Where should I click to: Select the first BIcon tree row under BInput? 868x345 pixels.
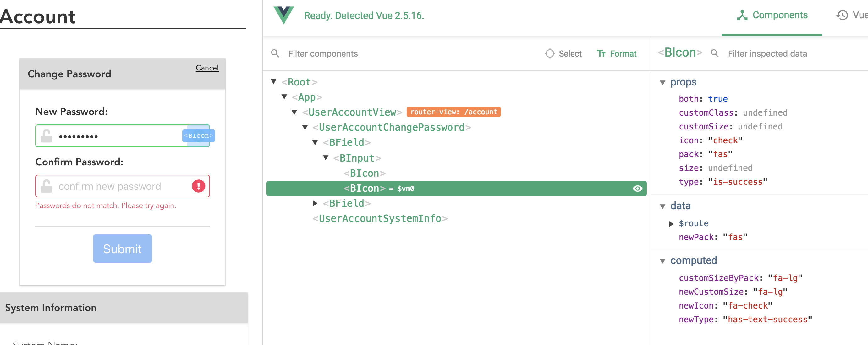[365, 173]
